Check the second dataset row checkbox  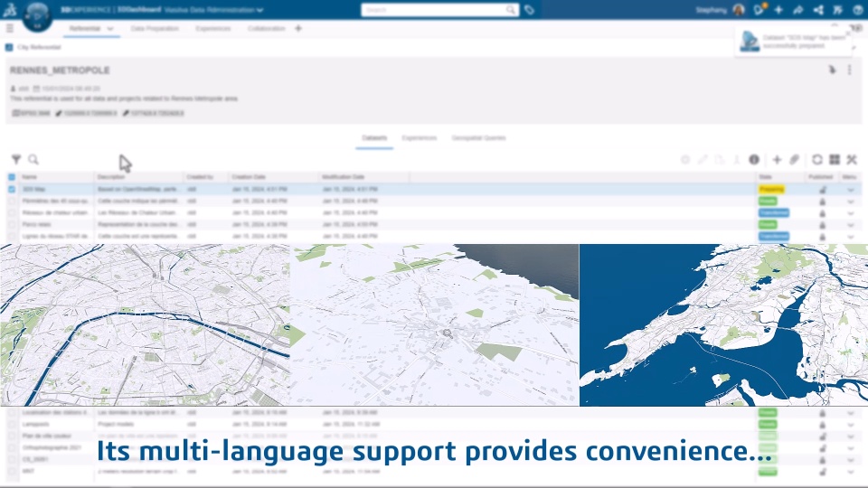12,201
